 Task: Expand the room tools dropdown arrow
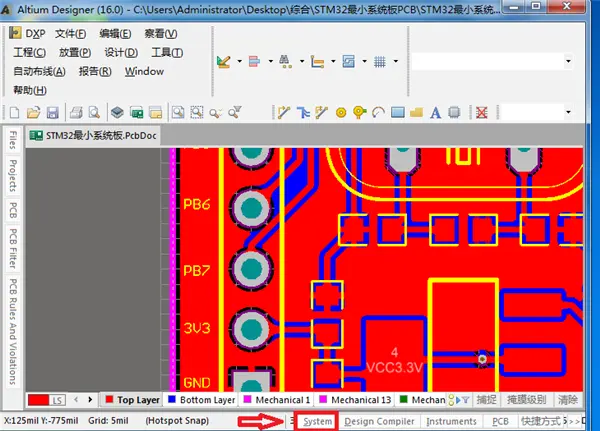[365, 61]
